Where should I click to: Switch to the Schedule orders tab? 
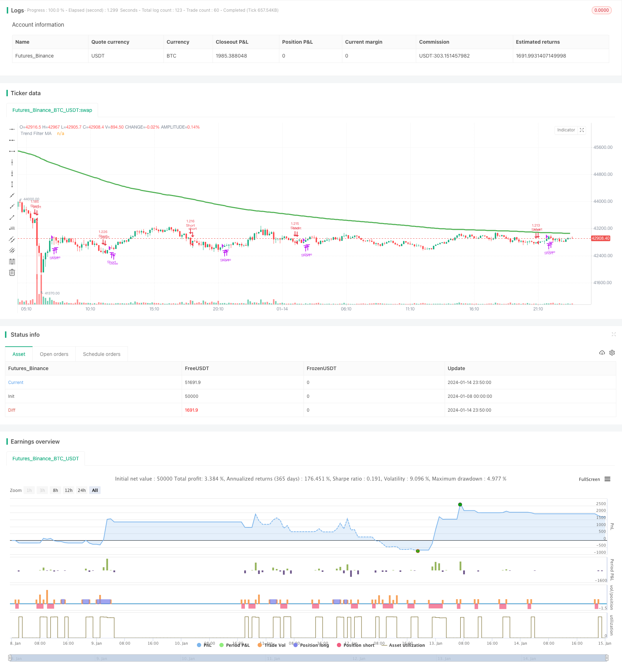(102, 354)
